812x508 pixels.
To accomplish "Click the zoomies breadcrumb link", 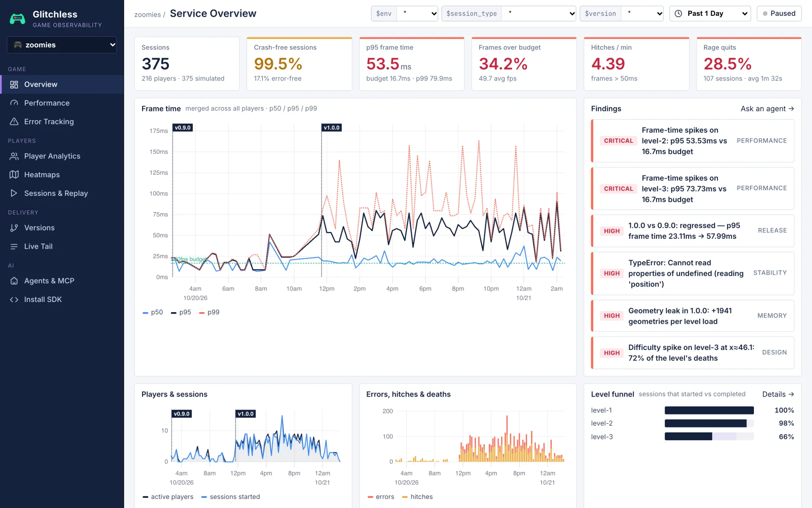I will pos(147,15).
